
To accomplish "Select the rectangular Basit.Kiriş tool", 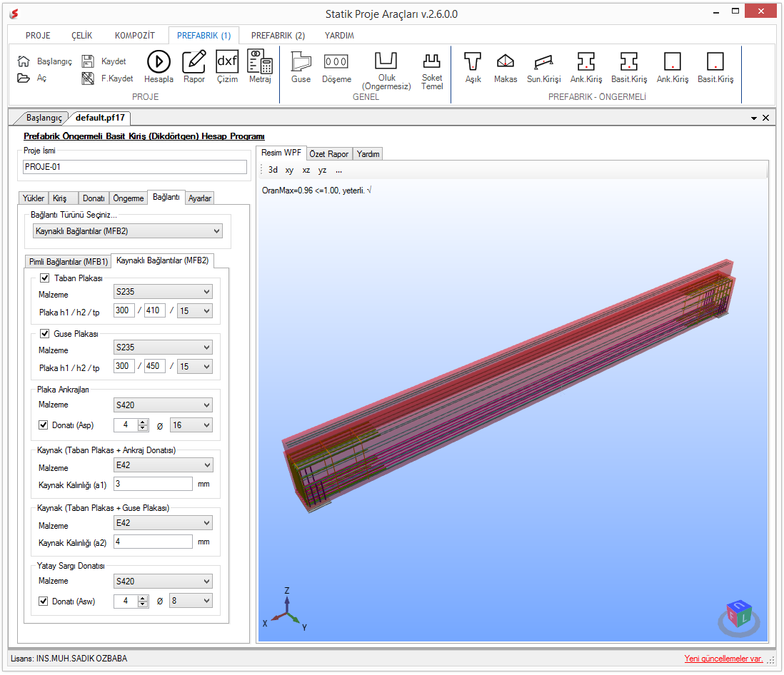I will click(x=715, y=61).
